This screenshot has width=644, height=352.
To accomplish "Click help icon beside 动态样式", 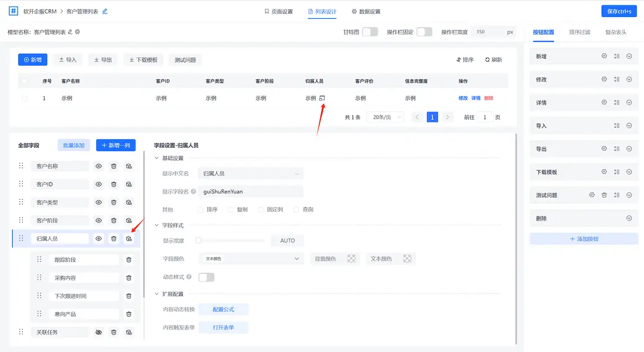I will point(189,277).
